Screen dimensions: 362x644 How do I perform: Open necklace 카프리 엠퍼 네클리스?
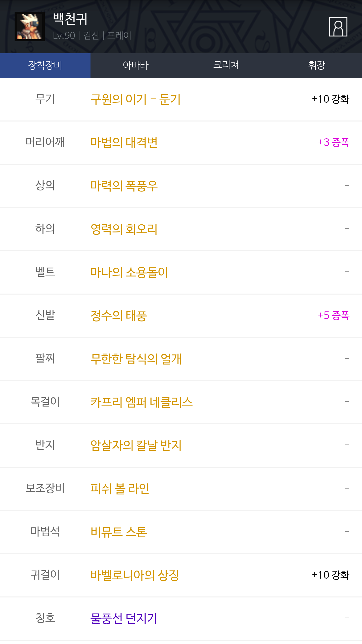click(x=142, y=402)
